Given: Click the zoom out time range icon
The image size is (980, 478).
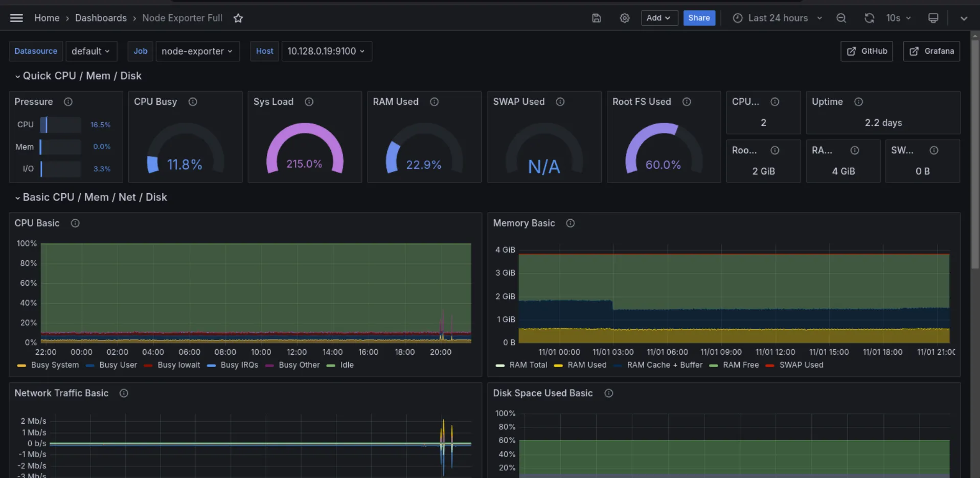Looking at the screenshot, I should pyautogui.click(x=841, y=18).
